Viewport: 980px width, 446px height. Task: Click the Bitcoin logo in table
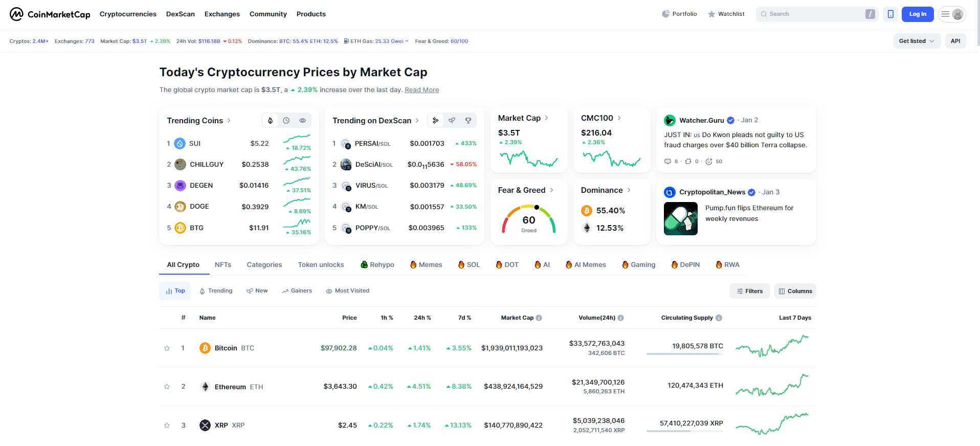point(205,348)
